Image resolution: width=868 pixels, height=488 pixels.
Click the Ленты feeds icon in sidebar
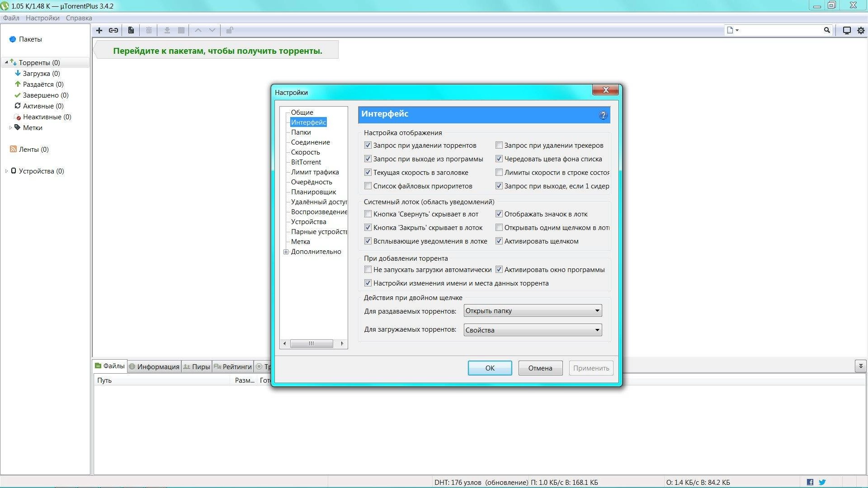[12, 149]
